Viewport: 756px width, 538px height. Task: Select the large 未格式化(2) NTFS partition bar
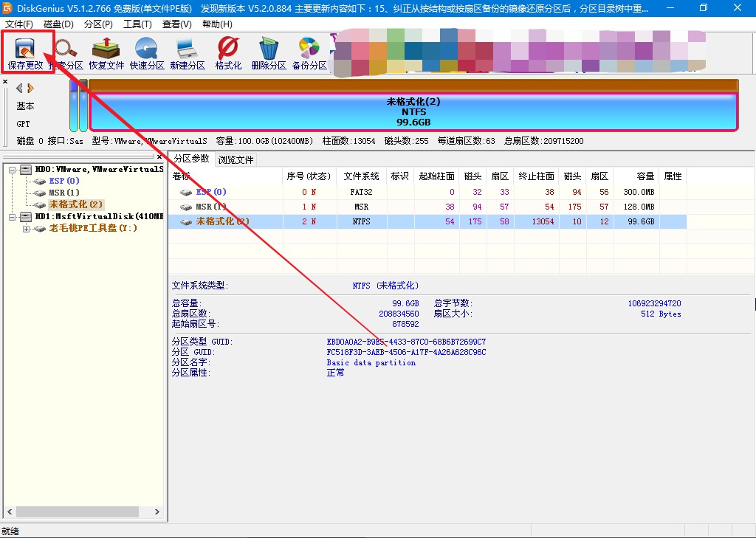(413, 111)
